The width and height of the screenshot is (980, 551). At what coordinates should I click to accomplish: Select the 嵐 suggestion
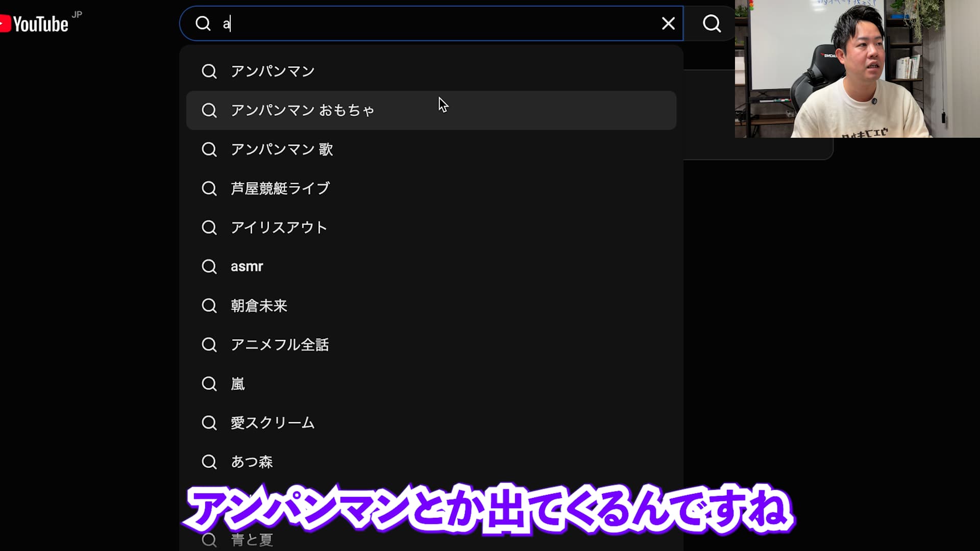coord(238,384)
